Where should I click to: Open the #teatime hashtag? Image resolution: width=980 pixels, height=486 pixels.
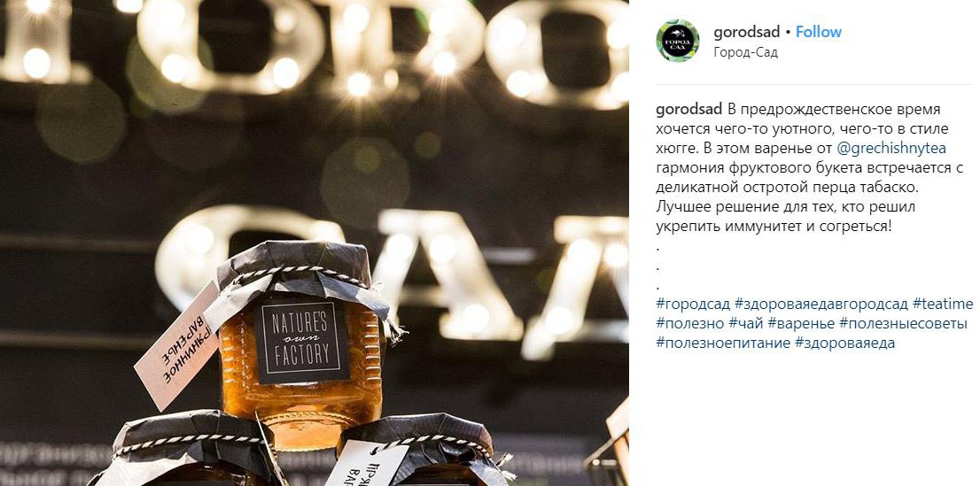tap(943, 305)
